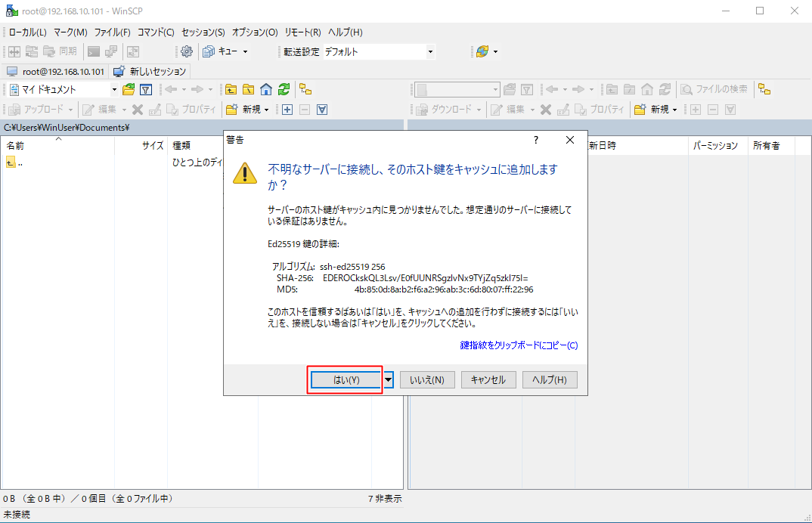
Task: Open the preferences gear icon
Action: [x=186, y=51]
